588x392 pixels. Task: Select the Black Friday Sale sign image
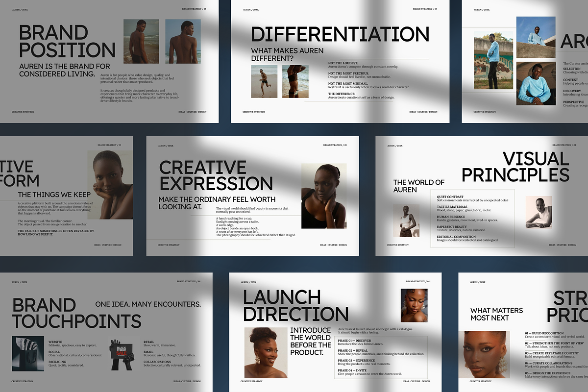tap(122, 355)
